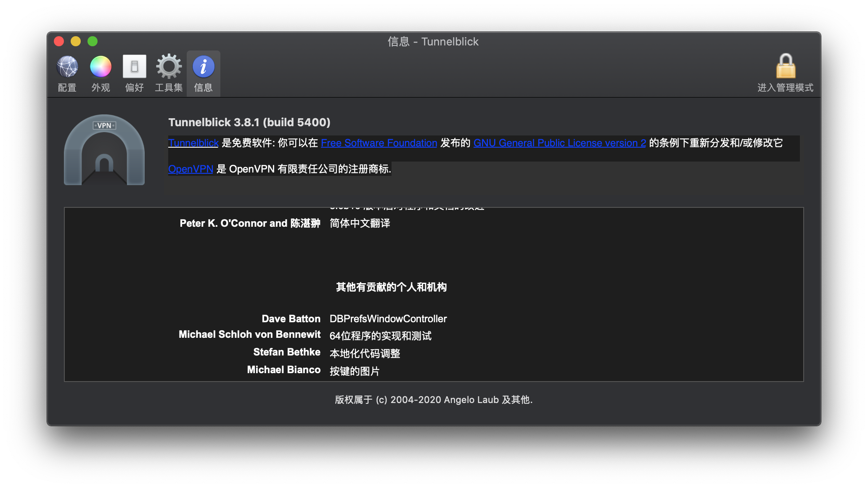
Task: Select the 偏好 tab
Action: 134,74
